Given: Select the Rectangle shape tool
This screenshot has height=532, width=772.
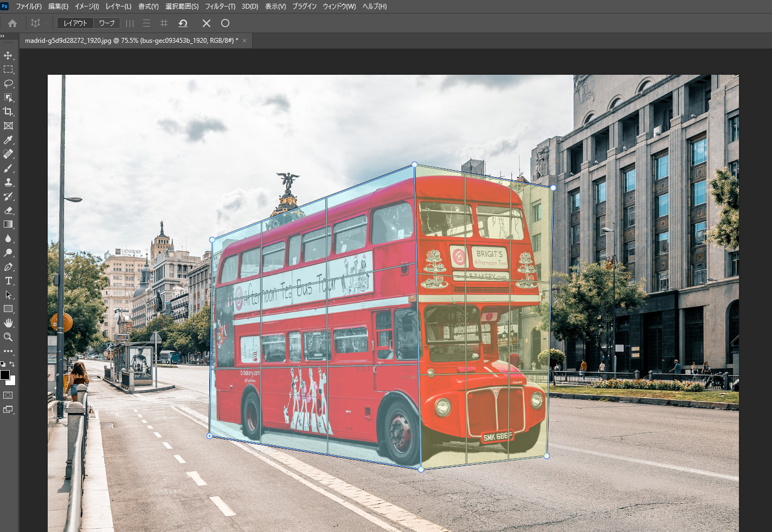Looking at the screenshot, I should pos(8,309).
